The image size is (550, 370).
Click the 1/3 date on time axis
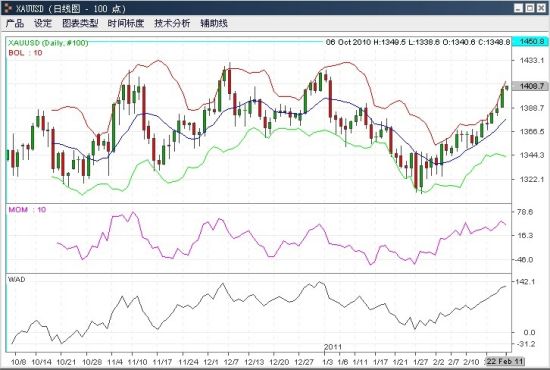[x=328, y=362]
